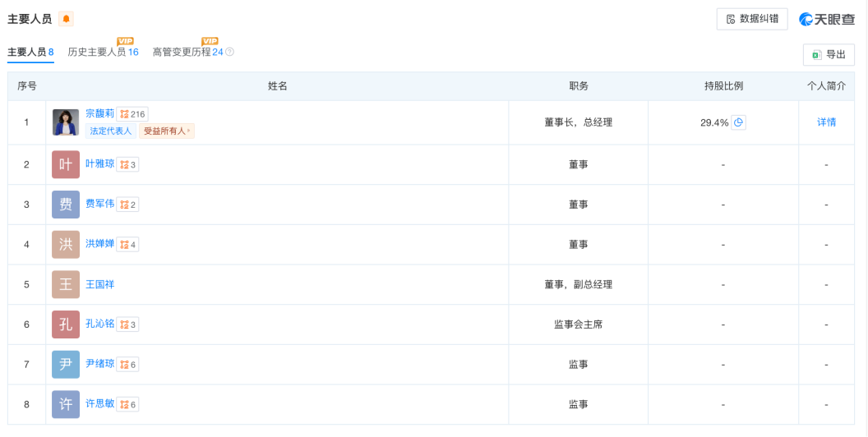
Task: Click the 数据纠错 button
Action: click(752, 19)
